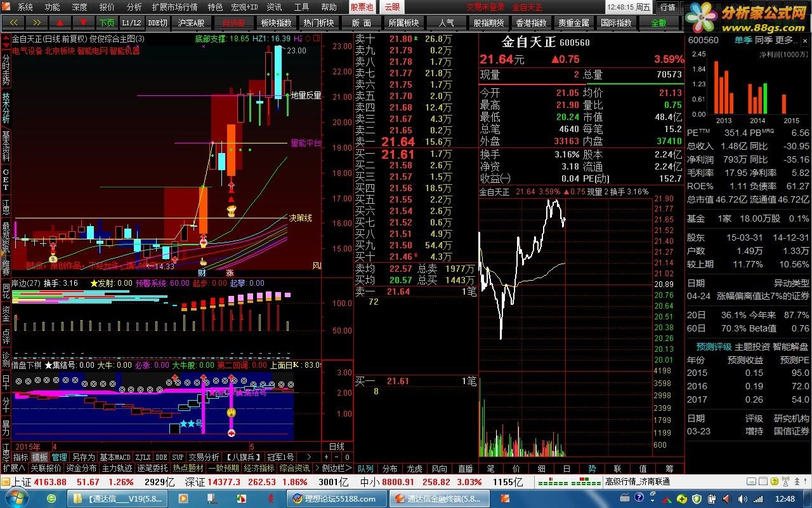Click the 下页 toolbar button

coord(107,22)
